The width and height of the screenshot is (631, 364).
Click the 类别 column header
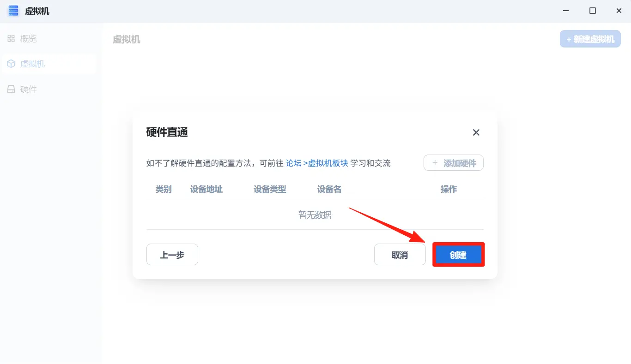(164, 189)
